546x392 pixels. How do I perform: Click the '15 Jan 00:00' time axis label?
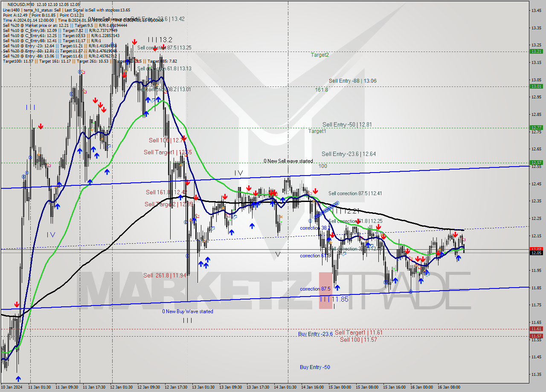[340, 387]
